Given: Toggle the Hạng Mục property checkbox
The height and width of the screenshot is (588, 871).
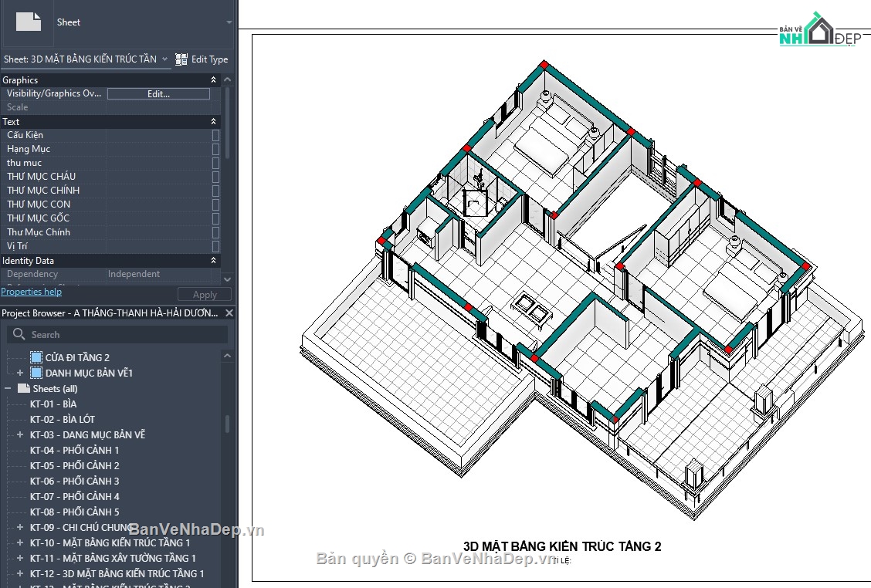Looking at the screenshot, I should click(x=215, y=149).
